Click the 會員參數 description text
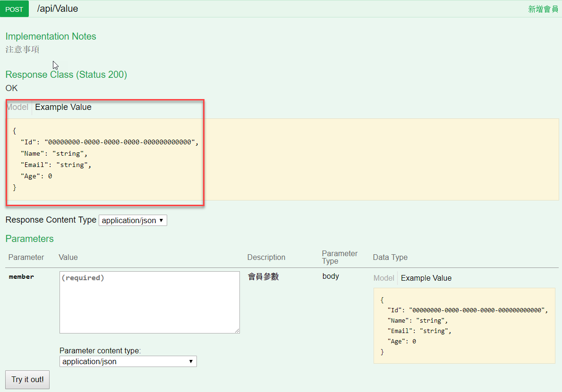This screenshot has width=562, height=392. coord(264,276)
